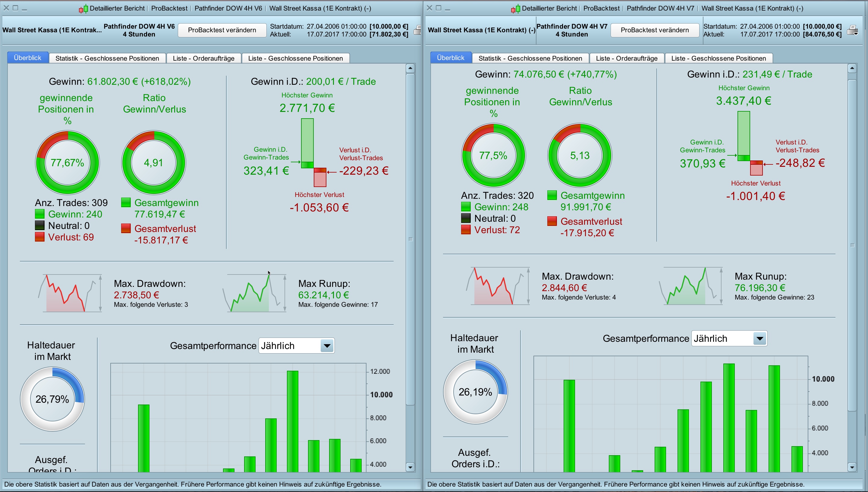Click the V6 scrollbar down arrow
The image size is (868, 492).
click(x=410, y=467)
